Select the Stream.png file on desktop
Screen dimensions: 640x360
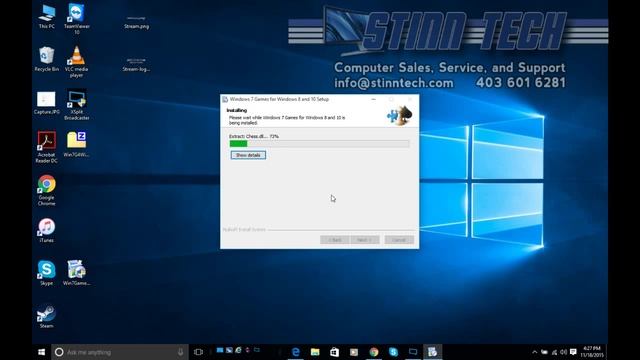(136, 22)
